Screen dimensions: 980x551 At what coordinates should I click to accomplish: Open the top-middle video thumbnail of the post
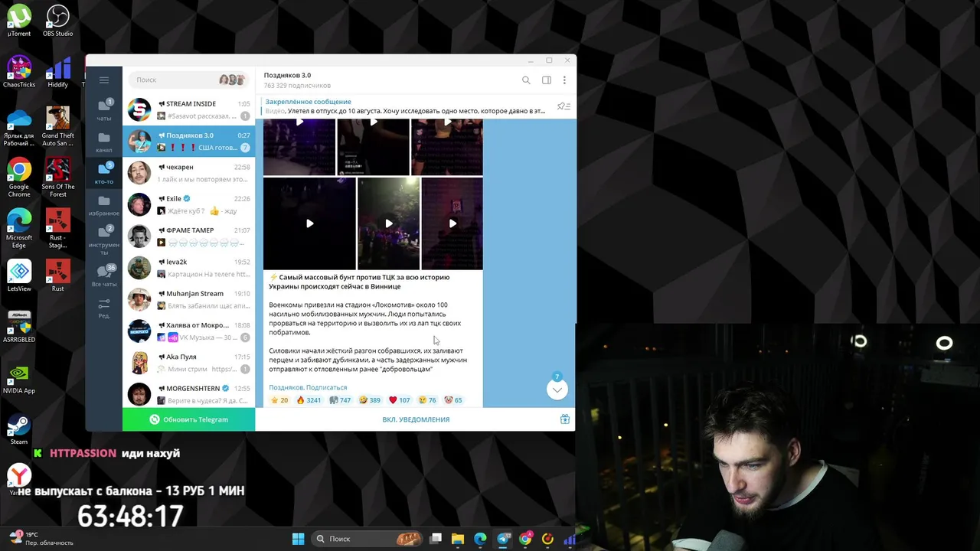click(x=373, y=147)
